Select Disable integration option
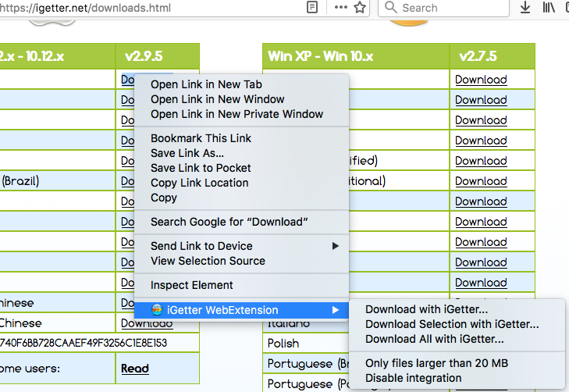Image resolution: width=569 pixels, height=392 pixels. (457, 378)
